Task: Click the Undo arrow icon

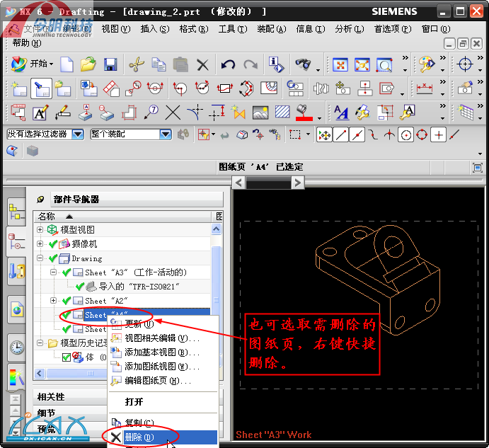Action: click(228, 65)
